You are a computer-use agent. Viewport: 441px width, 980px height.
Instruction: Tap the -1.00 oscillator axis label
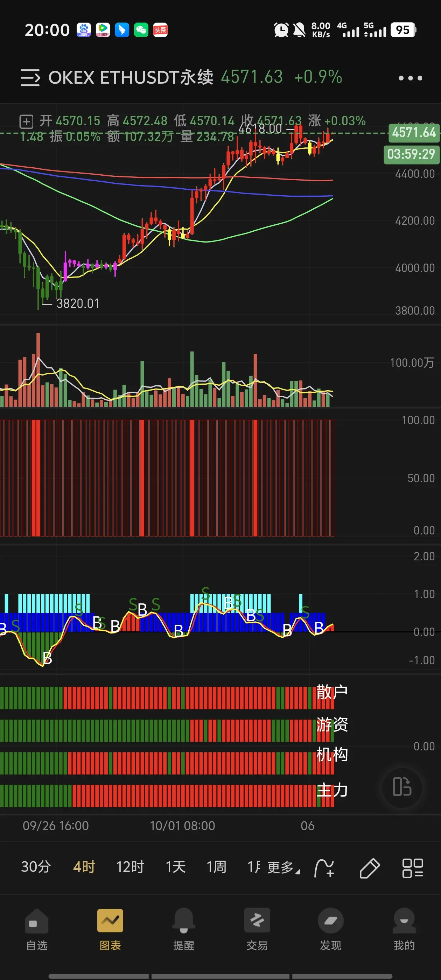click(x=422, y=660)
